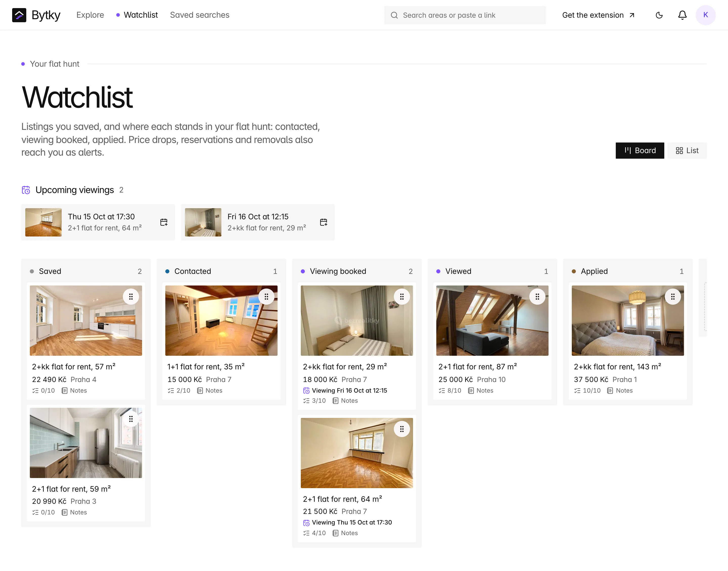Add Thu 15 Oct viewing to calendar
The width and height of the screenshot is (728, 571).
point(164,222)
